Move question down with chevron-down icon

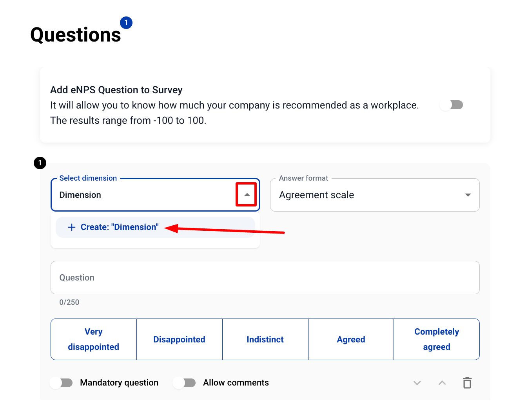coord(417,383)
